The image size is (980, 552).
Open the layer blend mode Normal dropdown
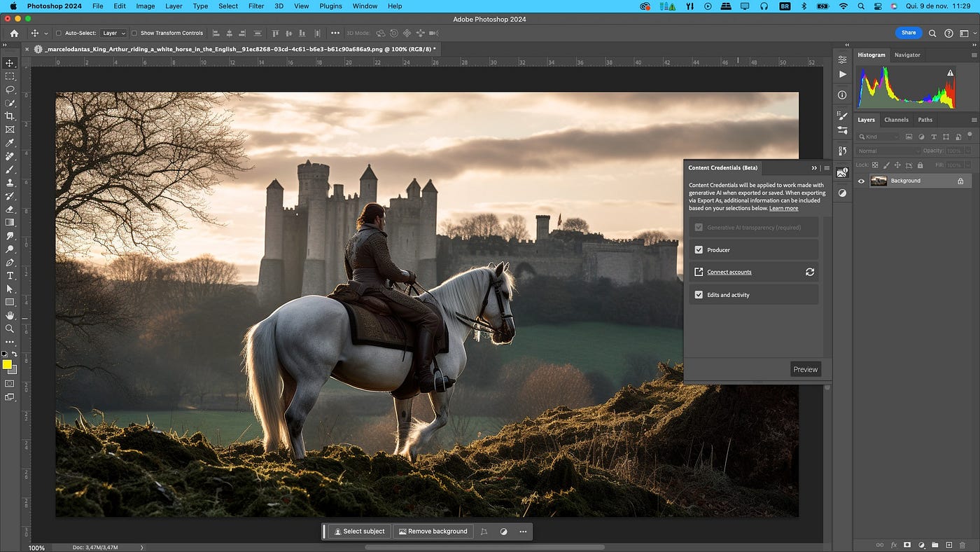(x=888, y=151)
